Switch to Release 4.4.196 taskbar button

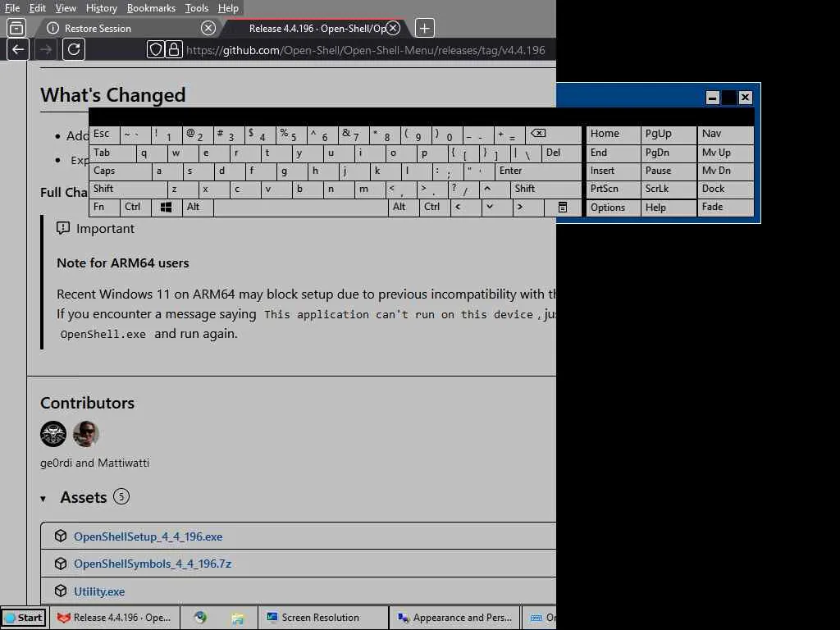pyautogui.click(x=115, y=618)
